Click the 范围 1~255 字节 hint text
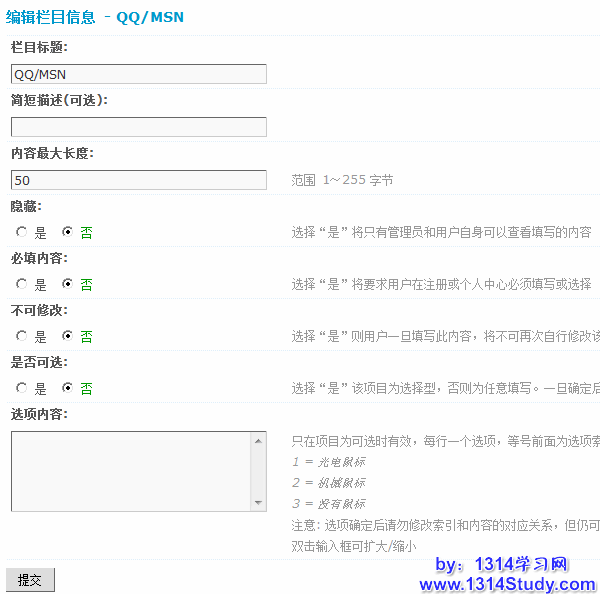 click(x=342, y=180)
